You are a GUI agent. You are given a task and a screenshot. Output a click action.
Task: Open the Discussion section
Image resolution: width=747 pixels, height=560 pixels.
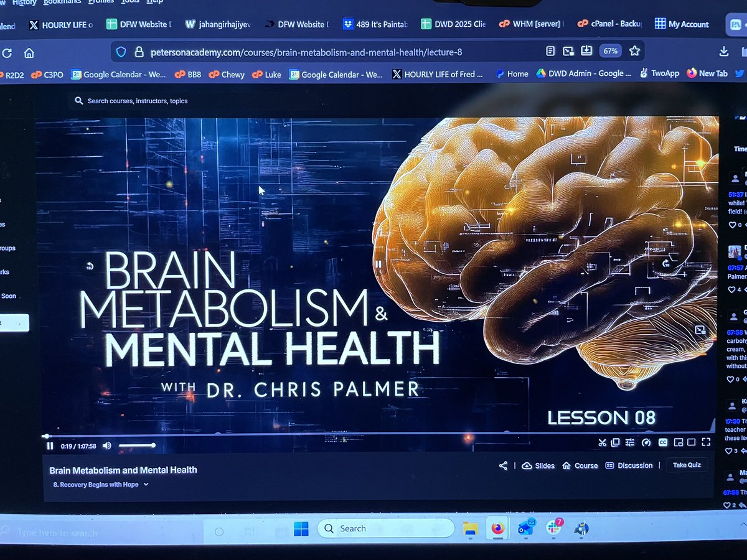pos(629,465)
